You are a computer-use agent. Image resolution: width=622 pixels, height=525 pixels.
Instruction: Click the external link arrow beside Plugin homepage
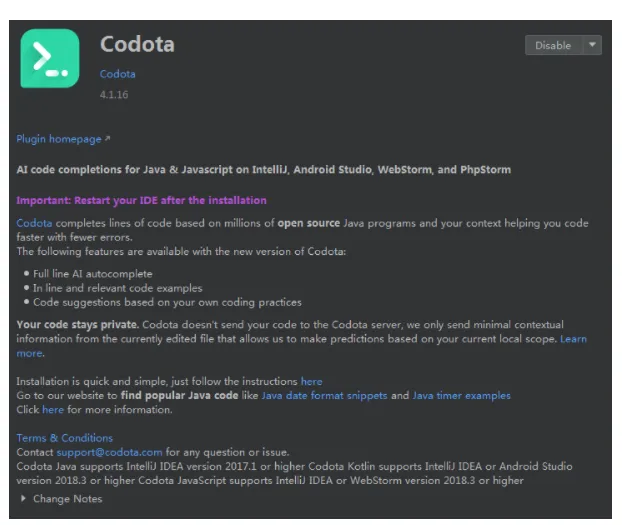(108, 139)
